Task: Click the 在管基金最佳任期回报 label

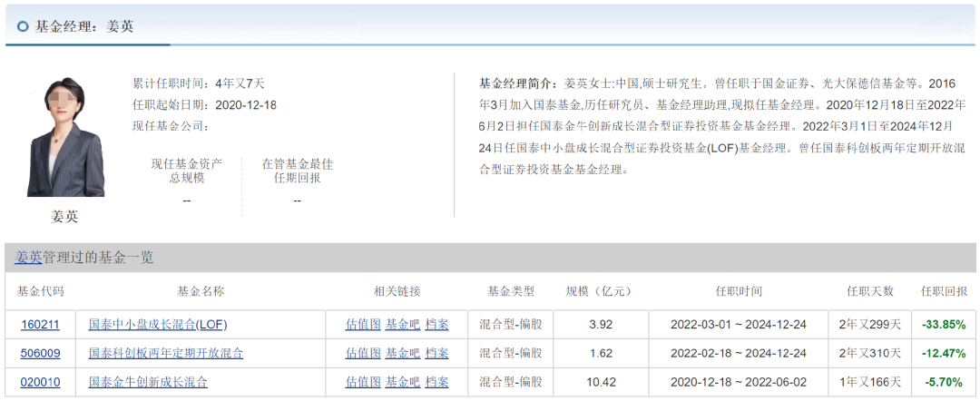Action: pyautogui.click(x=298, y=171)
